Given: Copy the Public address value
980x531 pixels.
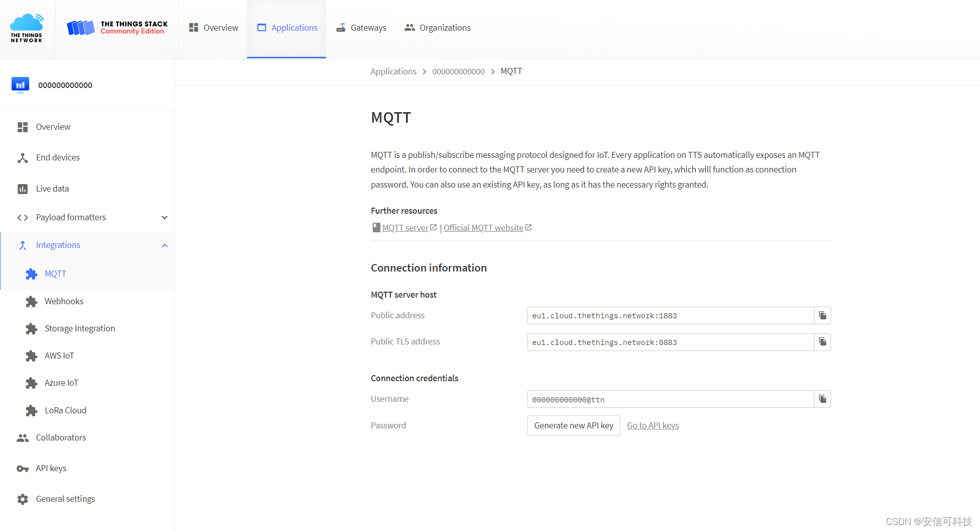Looking at the screenshot, I should tap(823, 315).
